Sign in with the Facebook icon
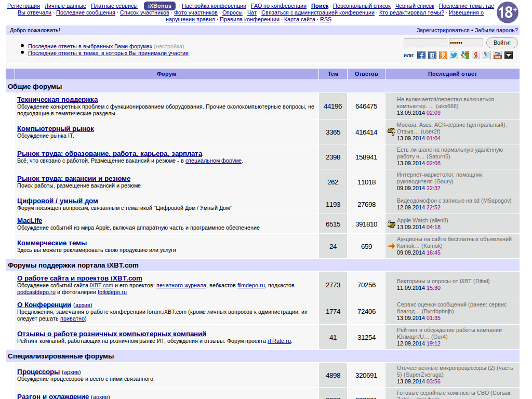The height and width of the screenshot is (399, 532). tap(421, 55)
